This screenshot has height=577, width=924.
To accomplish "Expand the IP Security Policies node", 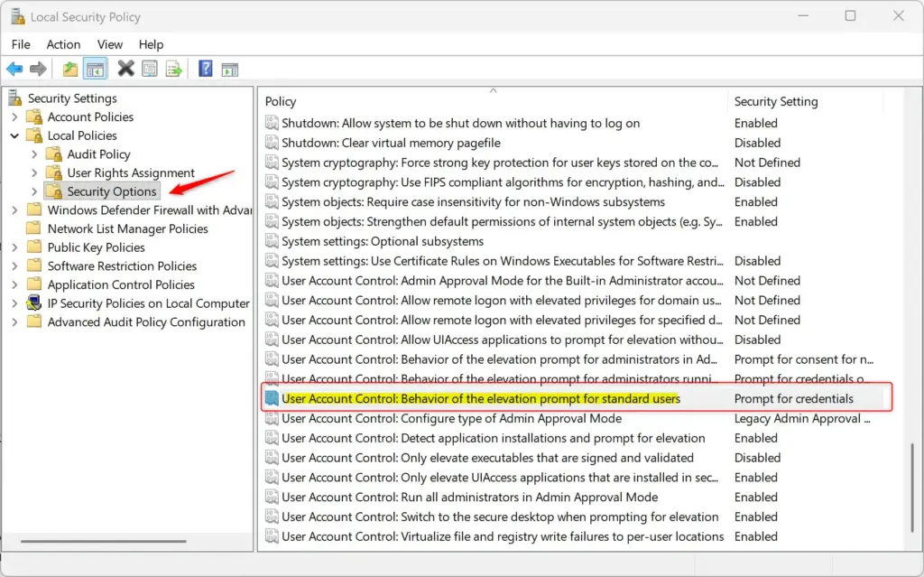I will click(x=14, y=303).
